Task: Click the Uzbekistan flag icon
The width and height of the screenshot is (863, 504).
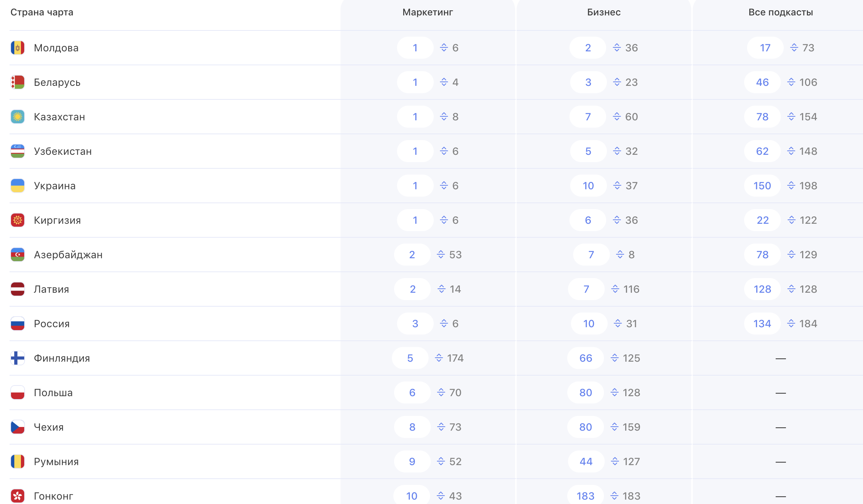Action: [x=18, y=151]
